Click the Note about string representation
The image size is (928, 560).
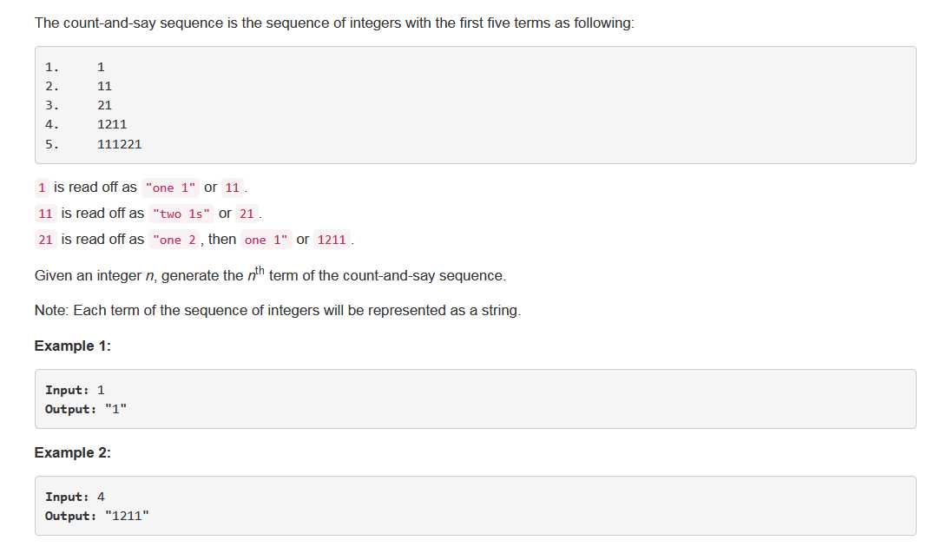pos(278,310)
